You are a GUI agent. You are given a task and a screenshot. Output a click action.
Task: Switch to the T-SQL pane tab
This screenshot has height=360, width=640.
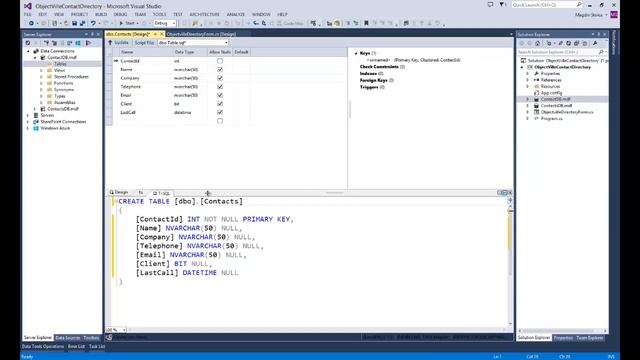(x=161, y=193)
